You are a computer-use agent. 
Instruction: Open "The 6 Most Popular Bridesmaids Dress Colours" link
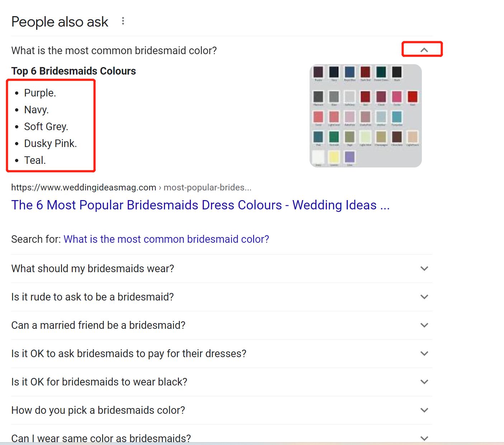(x=200, y=205)
